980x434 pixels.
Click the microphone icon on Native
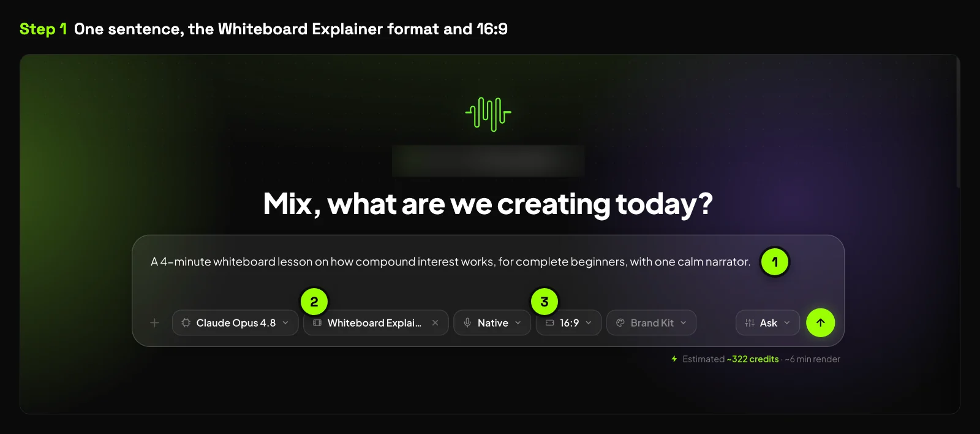click(467, 322)
